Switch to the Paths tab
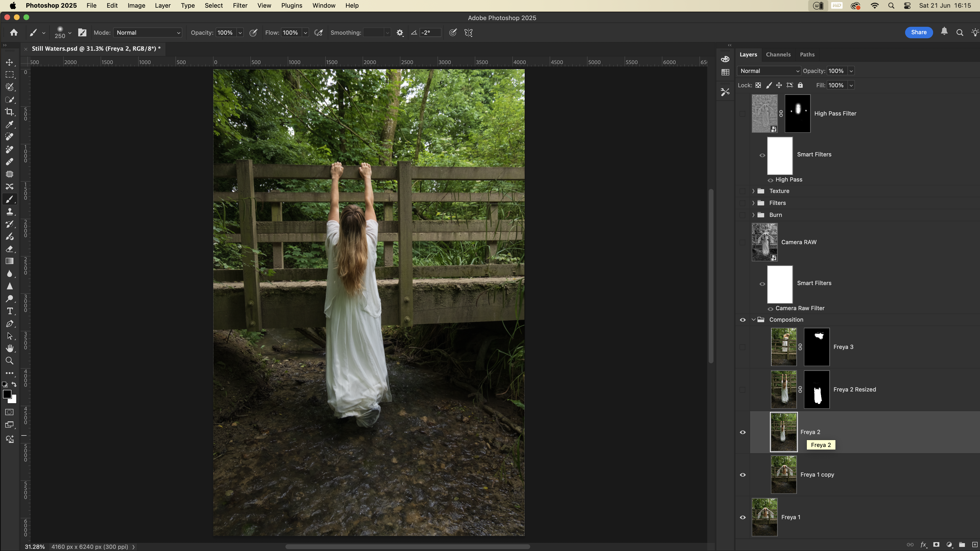Screen dimensions: 980x551 pyautogui.click(x=807, y=55)
